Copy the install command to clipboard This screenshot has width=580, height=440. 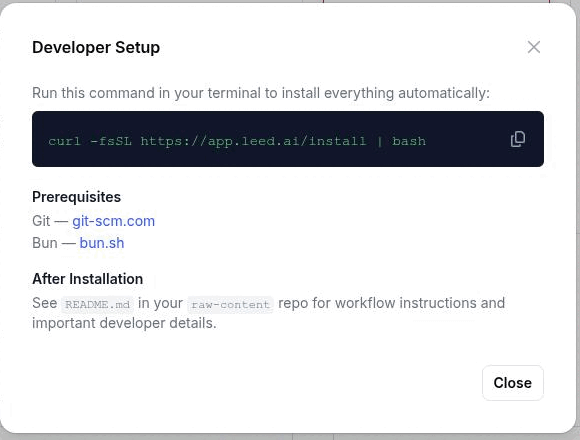[x=518, y=139]
